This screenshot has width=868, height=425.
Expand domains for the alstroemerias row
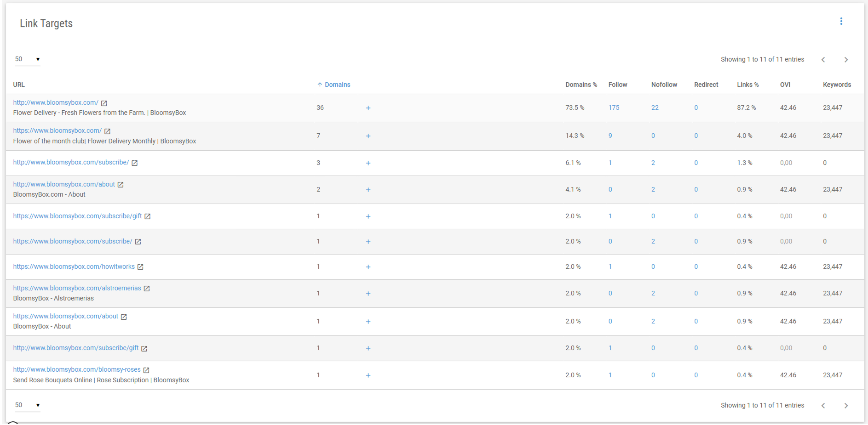368,294
